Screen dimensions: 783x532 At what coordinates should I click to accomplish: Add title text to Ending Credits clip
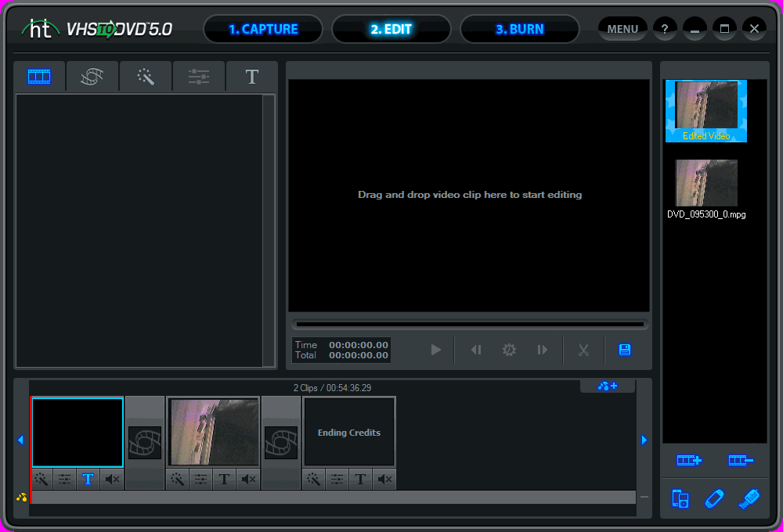coord(360,480)
